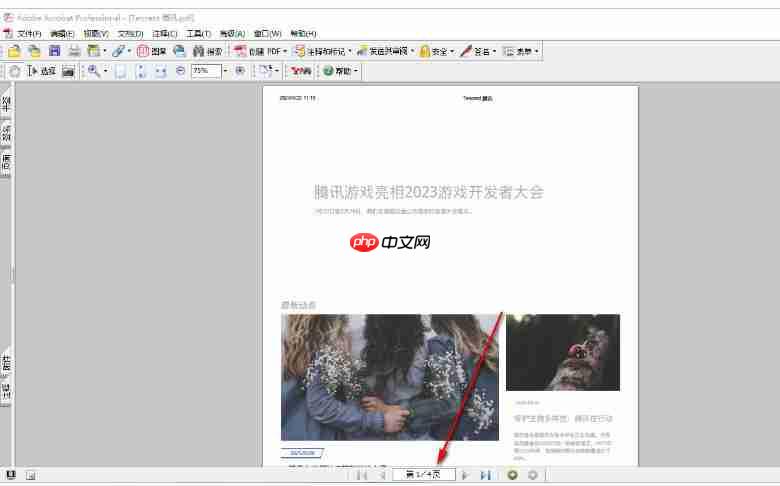Jump to last page in status bar
This screenshot has height=486, width=780.
click(486, 476)
